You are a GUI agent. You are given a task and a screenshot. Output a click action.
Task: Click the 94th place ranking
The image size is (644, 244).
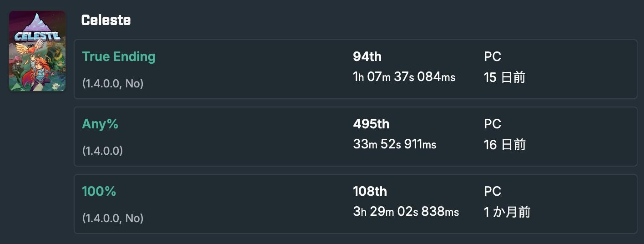coord(367,56)
